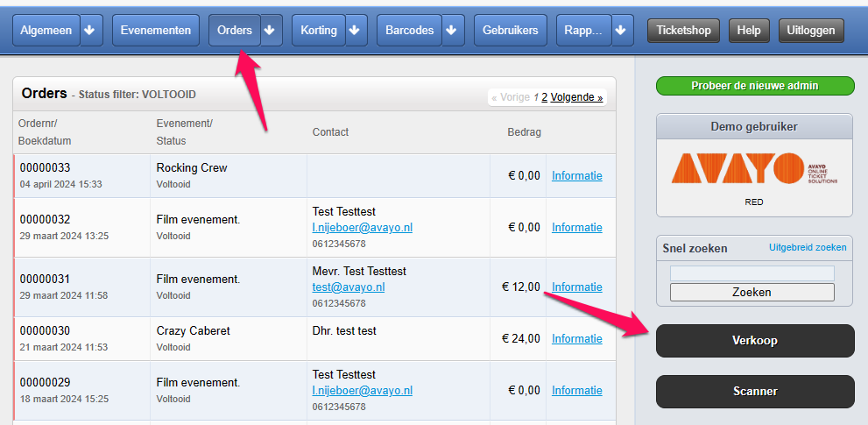Open Informatie for order 00000033
The image size is (868, 425).
coord(577,175)
